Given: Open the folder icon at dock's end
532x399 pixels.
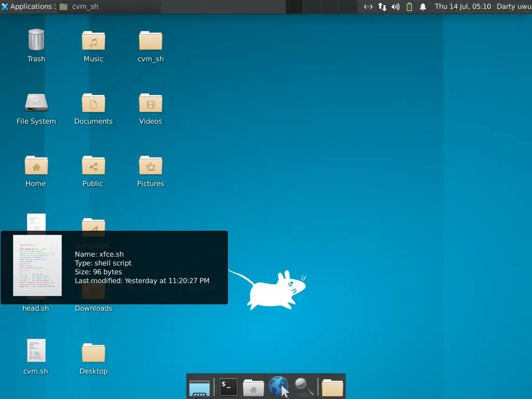Looking at the screenshot, I should point(332,388).
